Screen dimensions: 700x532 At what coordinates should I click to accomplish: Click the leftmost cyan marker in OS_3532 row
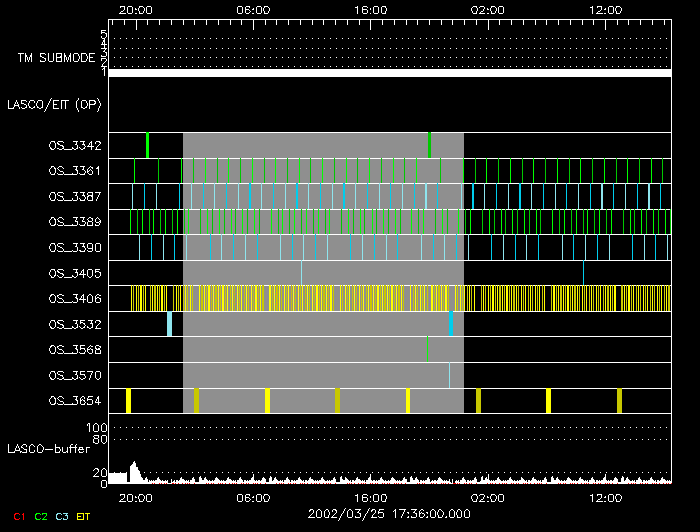point(169,323)
